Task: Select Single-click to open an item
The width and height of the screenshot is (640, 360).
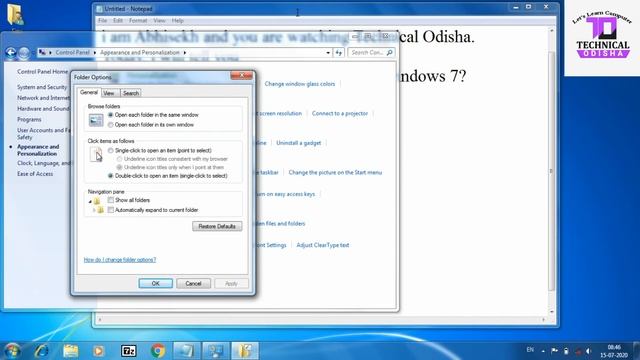Action: click(111, 151)
